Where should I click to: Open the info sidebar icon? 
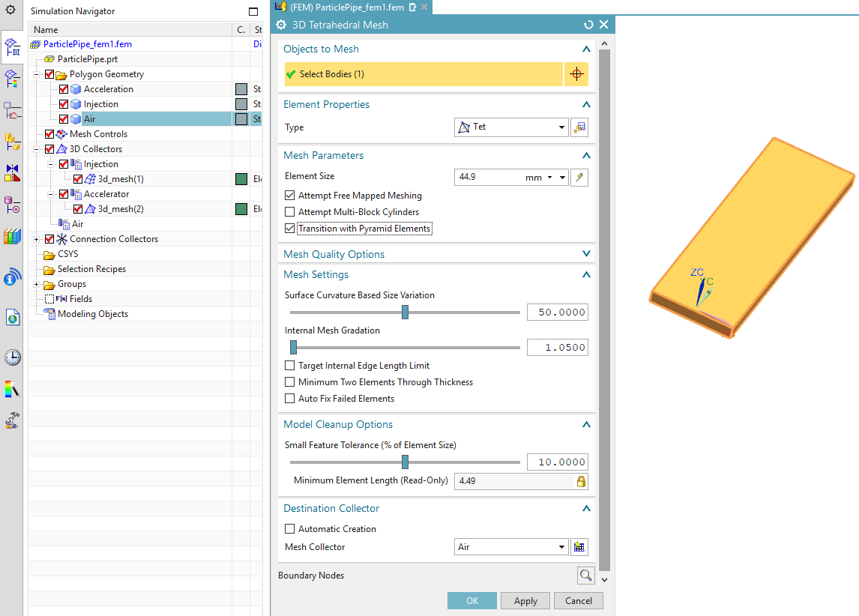[x=12, y=278]
